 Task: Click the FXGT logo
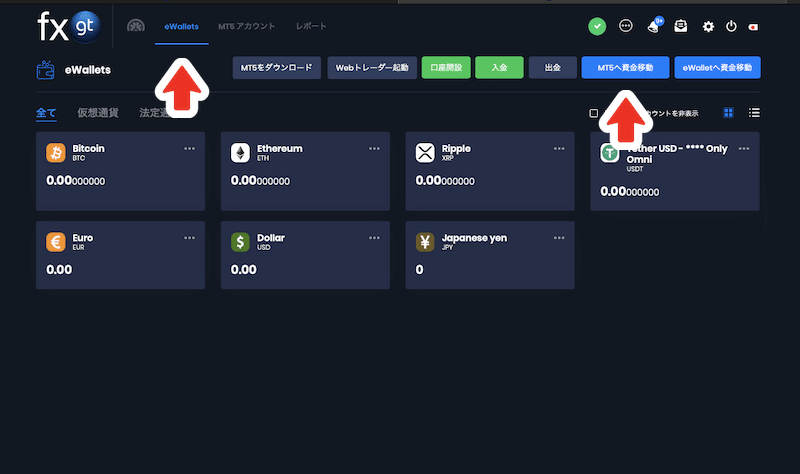pyautogui.click(x=68, y=27)
